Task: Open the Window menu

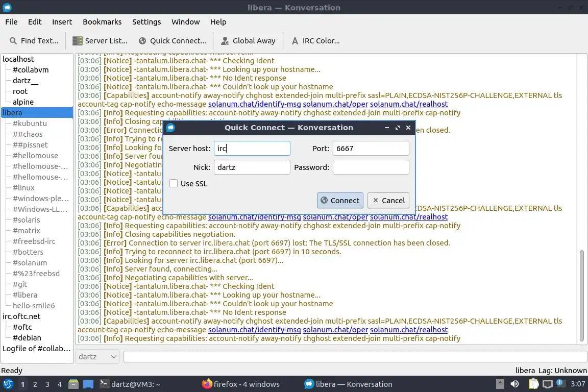Action: tap(186, 22)
